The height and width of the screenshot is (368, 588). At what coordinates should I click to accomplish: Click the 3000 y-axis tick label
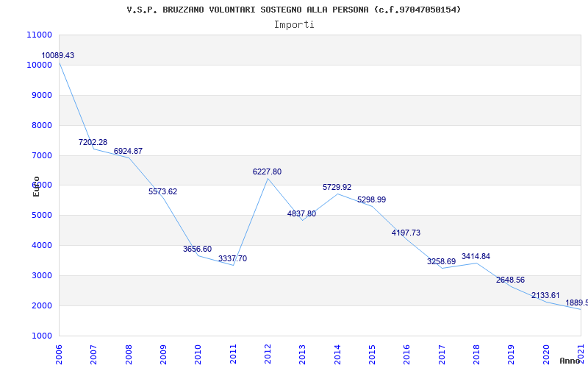click(42, 275)
